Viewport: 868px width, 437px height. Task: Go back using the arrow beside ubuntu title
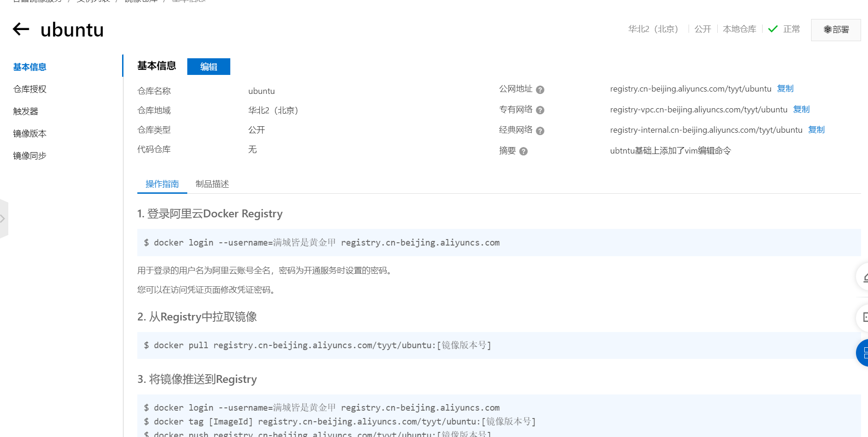(x=21, y=29)
